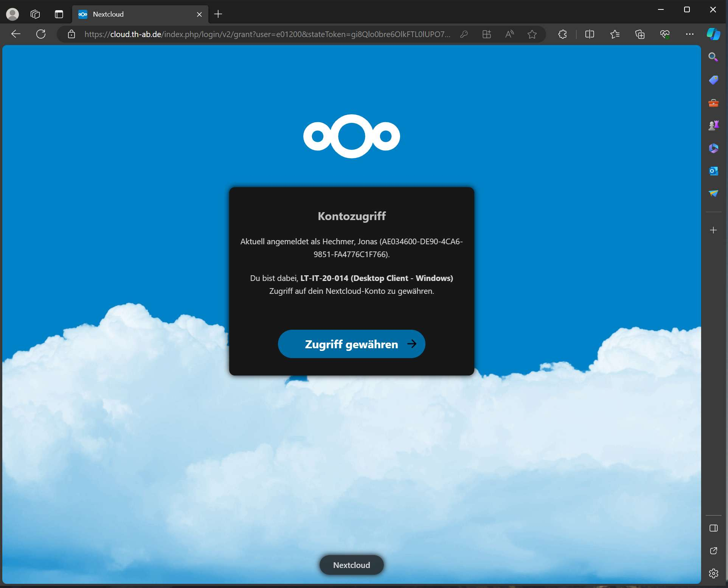
Task: Open Favorites list
Action: [x=615, y=34]
